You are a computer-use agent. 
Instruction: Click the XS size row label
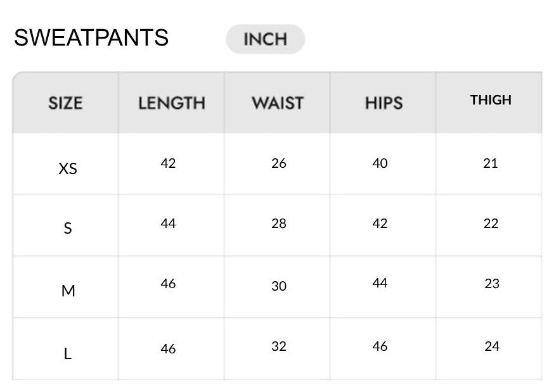point(68,168)
